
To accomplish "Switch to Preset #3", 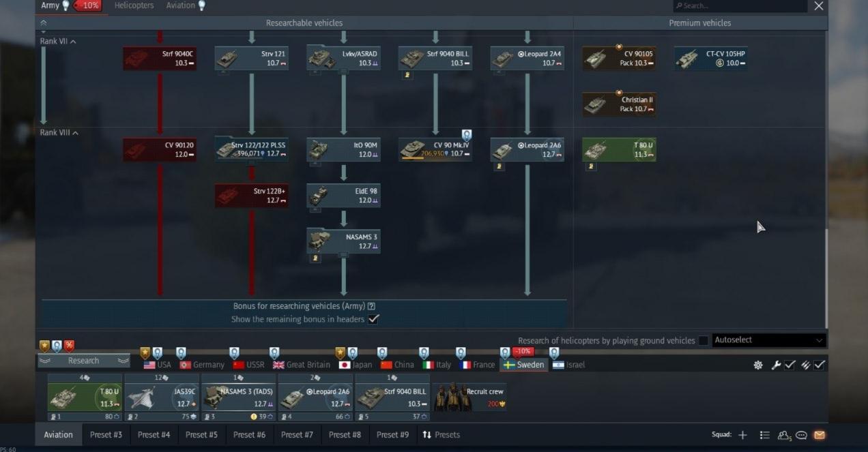I will pos(106,435).
